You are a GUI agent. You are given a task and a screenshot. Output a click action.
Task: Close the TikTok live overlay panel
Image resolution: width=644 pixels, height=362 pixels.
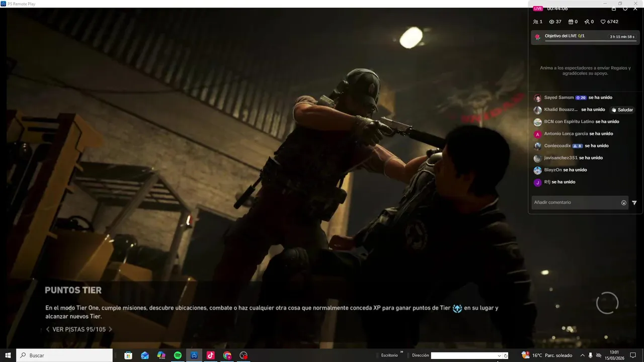click(635, 9)
